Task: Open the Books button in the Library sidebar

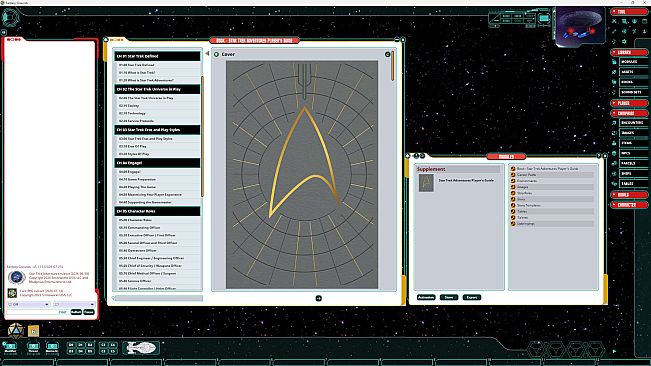Action: tap(634, 82)
